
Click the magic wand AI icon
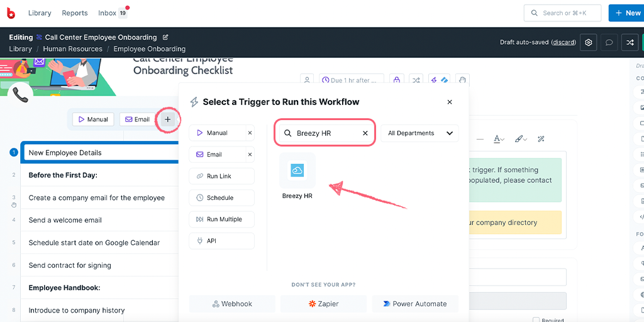(x=541, y=139)
